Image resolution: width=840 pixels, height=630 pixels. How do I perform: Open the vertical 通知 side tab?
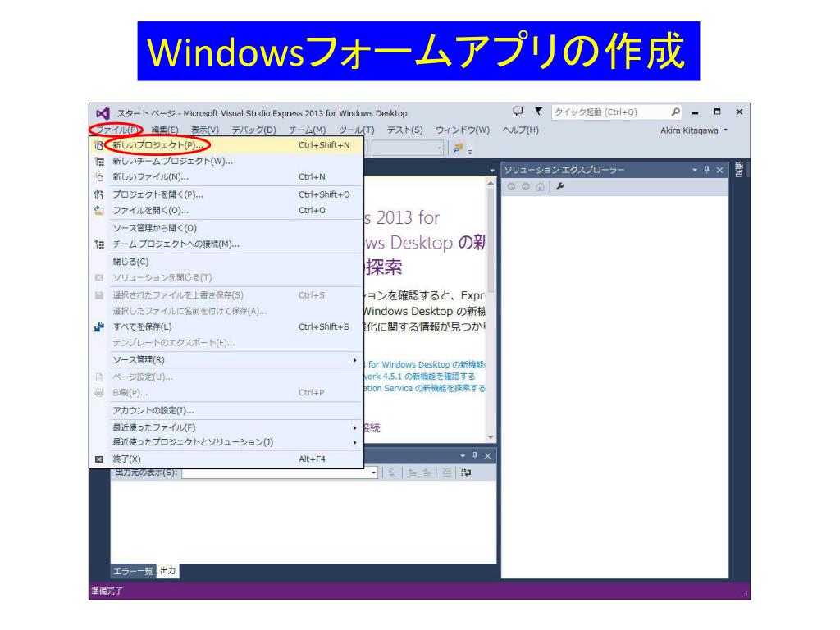click(739, 171)
